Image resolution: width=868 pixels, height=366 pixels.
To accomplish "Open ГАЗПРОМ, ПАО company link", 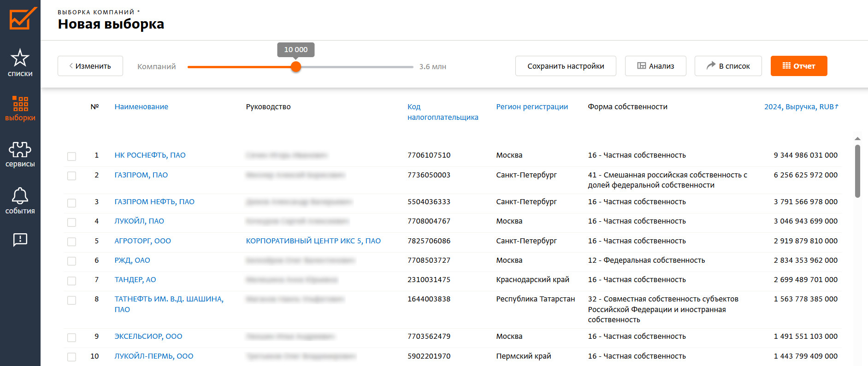I will 141,175.
